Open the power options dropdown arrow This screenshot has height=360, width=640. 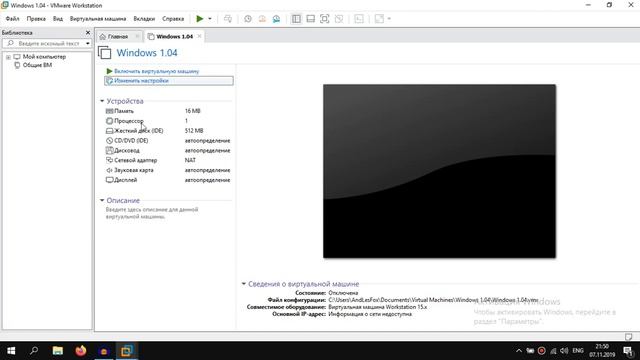(x=210, y=19)
